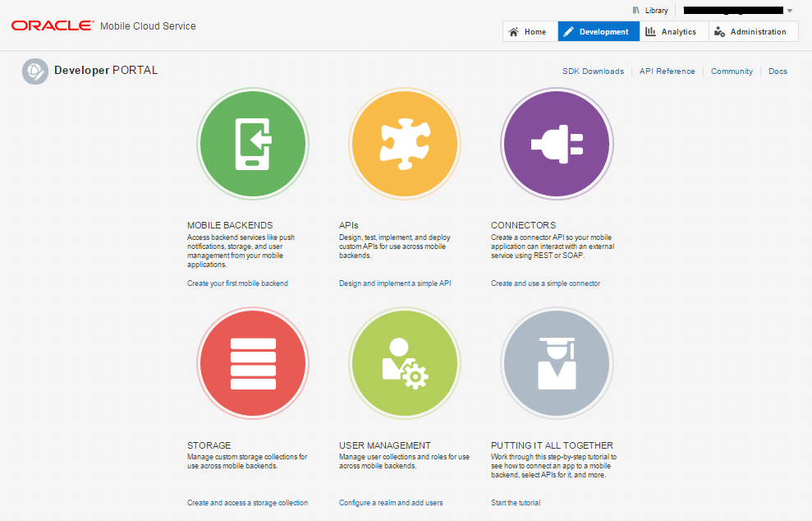This screenshot has width=812, height=521.
Task: Click the Oracle logo
Action: [53, 26]
